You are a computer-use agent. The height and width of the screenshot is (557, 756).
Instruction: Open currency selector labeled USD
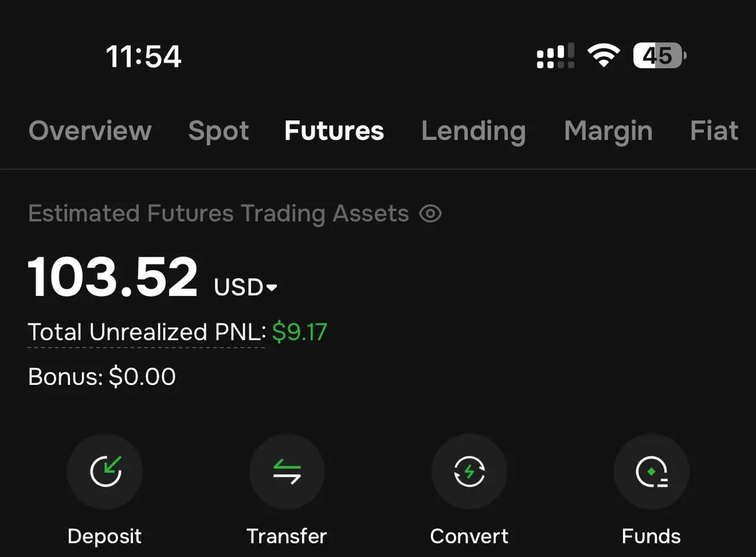pos(245,287)
